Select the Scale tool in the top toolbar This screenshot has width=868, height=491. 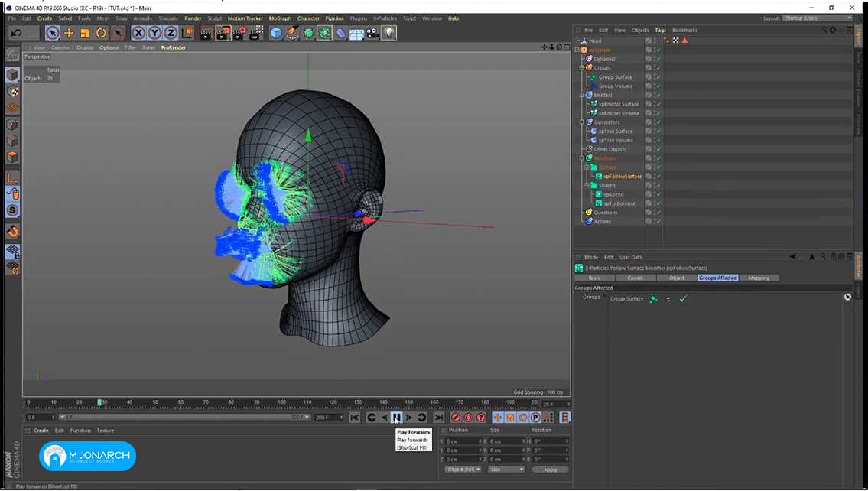85,33
